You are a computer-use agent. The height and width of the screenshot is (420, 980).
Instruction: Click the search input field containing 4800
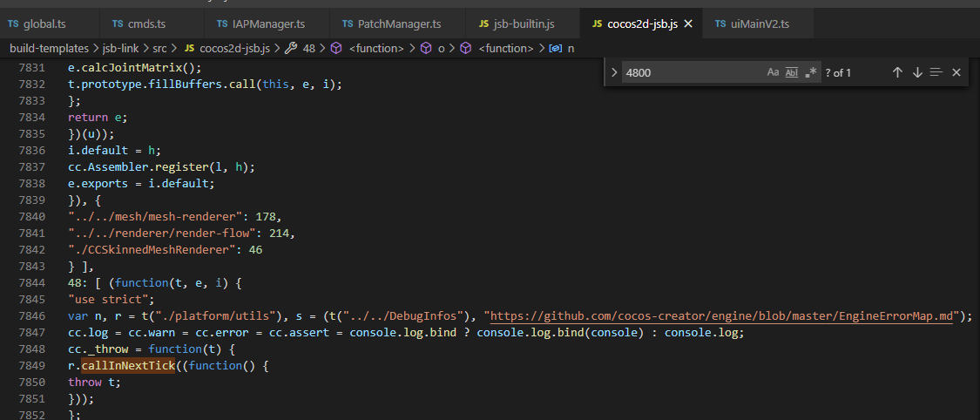(x=688, y=73)
